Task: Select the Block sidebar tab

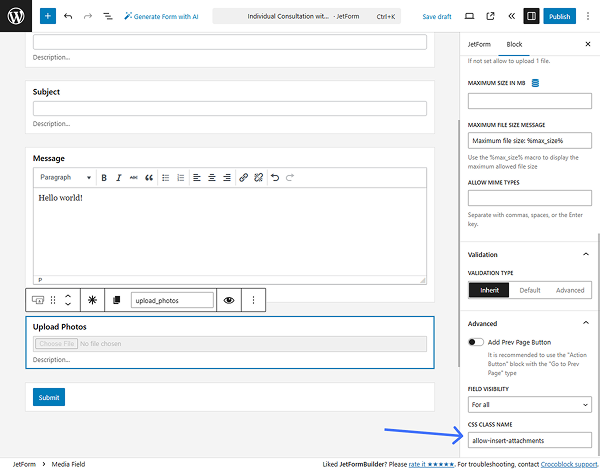Action: 514,44
